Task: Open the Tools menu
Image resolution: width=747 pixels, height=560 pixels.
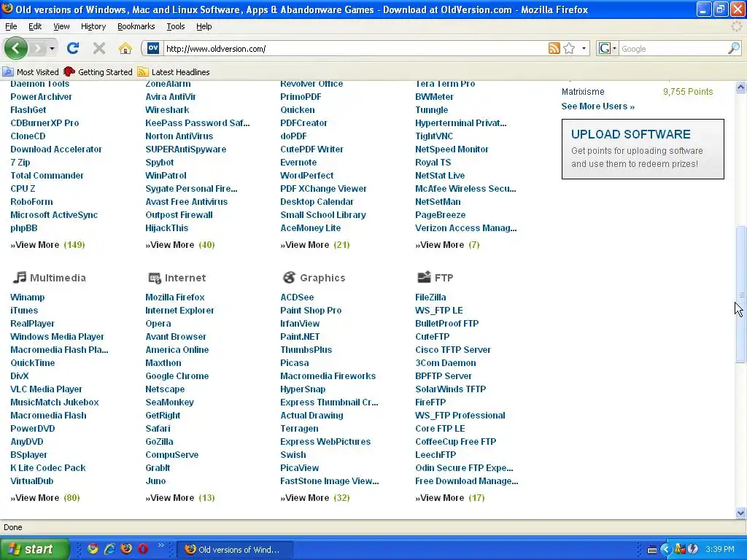Action: [x=175, y=26]
